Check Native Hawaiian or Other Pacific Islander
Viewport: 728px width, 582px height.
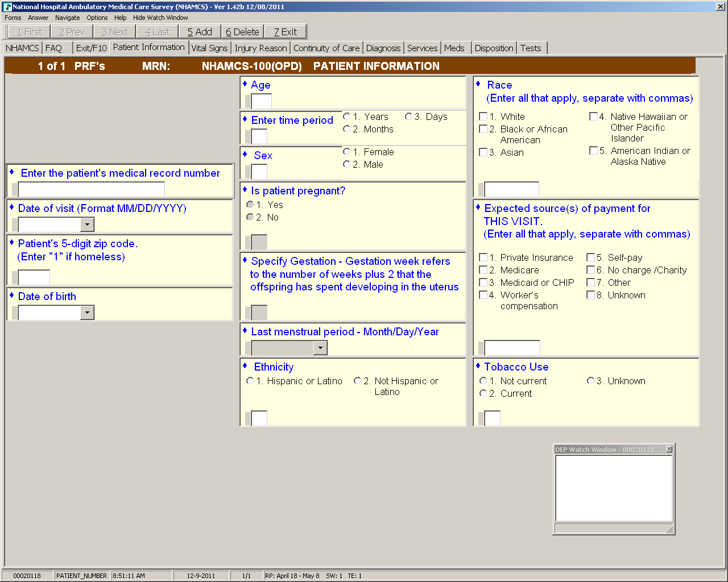593,117
